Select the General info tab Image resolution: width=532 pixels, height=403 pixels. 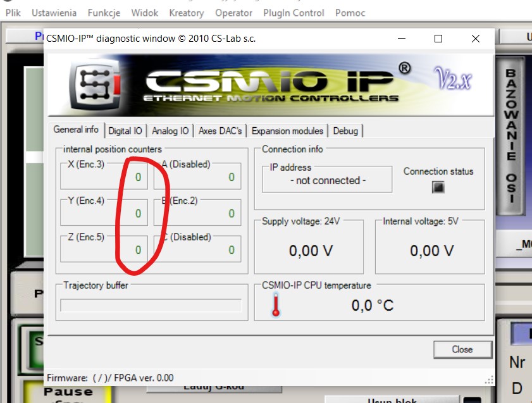tap(76, 130)
